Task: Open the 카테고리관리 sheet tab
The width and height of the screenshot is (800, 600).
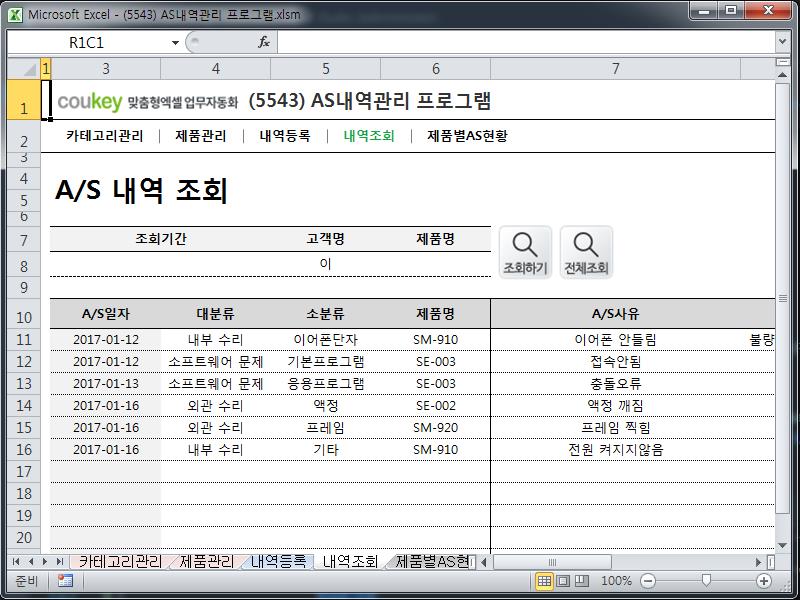Action: click(x=120, y=562)
